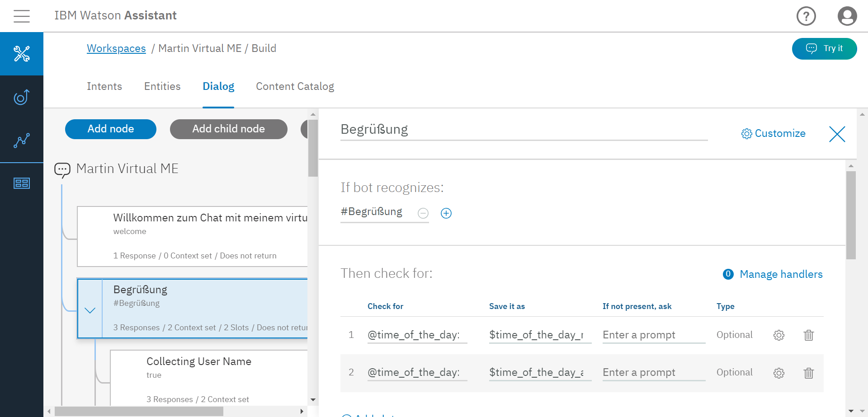Open the analytics graph sidebar icon
This screenshot has height=417, width=868.
[x=22, y=140]
